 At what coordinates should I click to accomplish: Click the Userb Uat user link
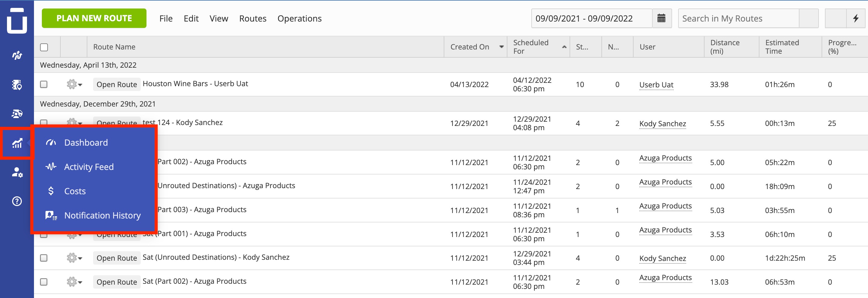(656, 85)
